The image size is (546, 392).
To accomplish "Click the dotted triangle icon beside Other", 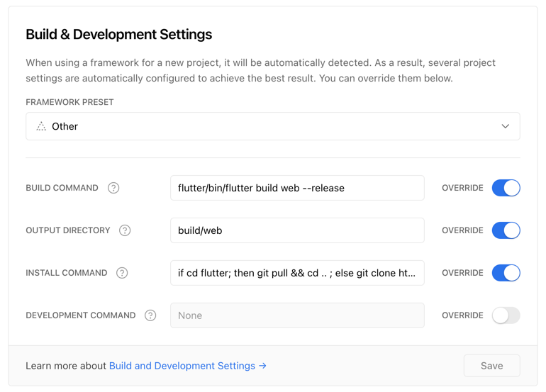I will click(x=41, y=126).
